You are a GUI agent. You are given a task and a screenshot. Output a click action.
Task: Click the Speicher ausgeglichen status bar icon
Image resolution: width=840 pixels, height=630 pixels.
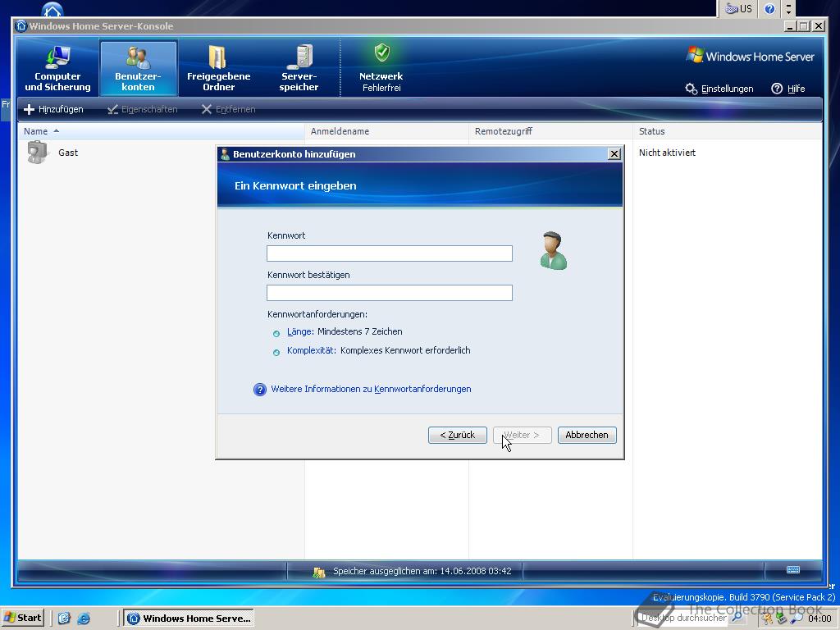[x=319, y=572]
